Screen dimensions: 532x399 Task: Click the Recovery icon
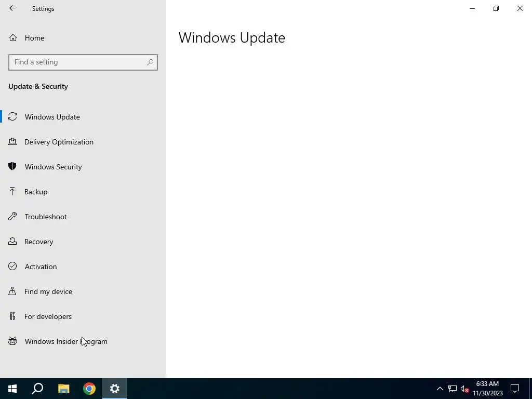coord(12,241)
